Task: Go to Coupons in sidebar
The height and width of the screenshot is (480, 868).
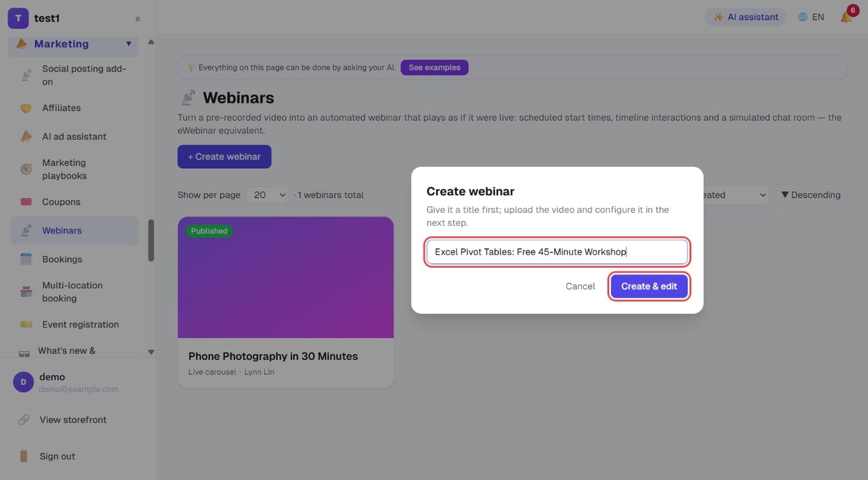Action: coord(74,202)
